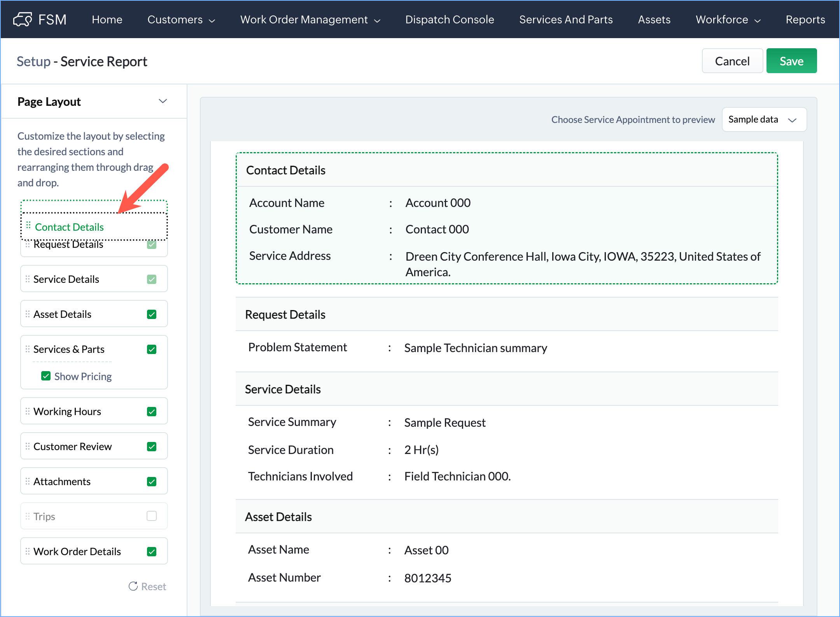The width and height of the screenshot is (840, 617).
Task: Enable the Trips section checkbox
Action: click(152, 516)
